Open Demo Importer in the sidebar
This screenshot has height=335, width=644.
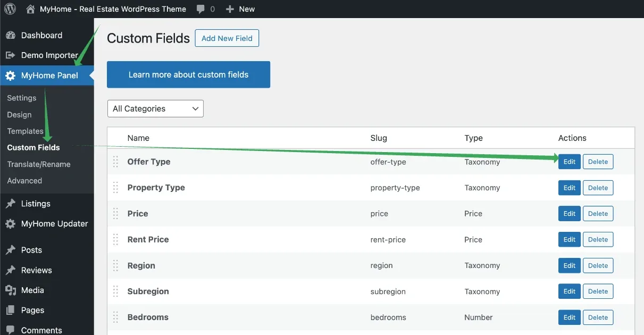pyautogui.click(x=49, y=55)
